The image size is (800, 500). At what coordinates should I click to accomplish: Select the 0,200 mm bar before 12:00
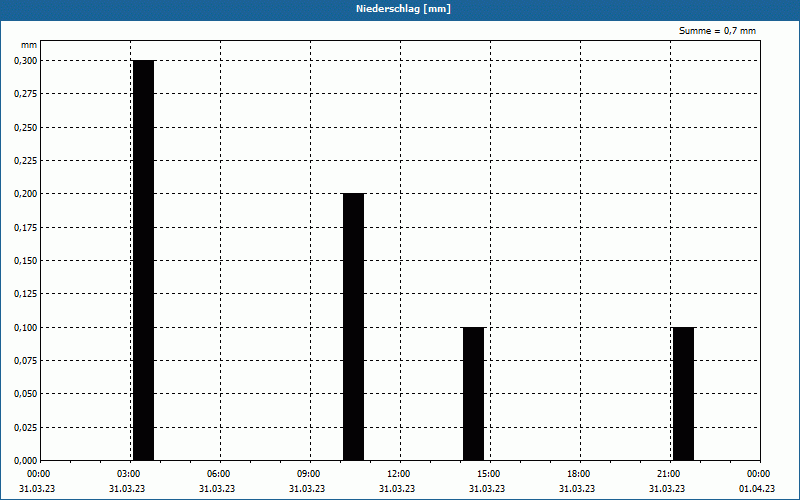(x=354, y=327)
